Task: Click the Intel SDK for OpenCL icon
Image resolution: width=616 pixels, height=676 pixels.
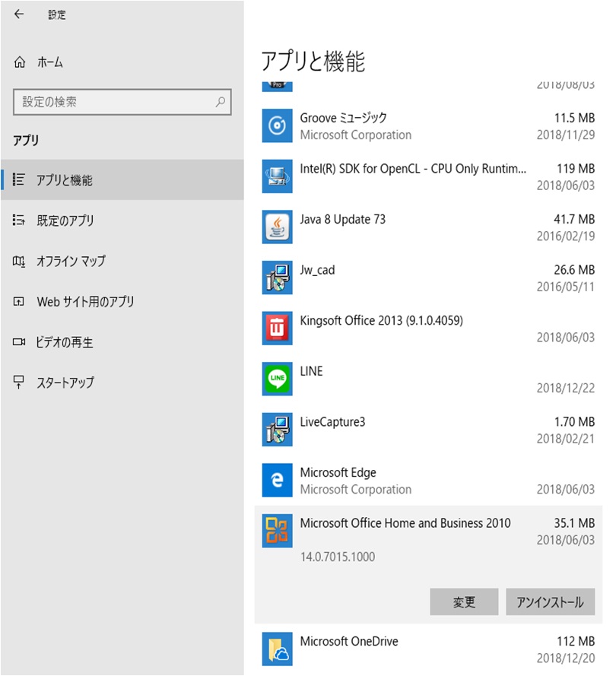Action: (277, 176)
